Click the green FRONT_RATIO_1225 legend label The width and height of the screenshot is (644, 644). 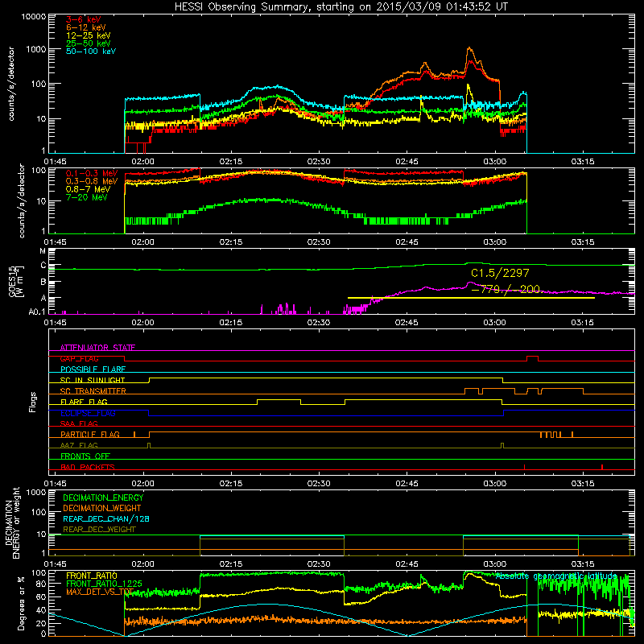point(104,584)
